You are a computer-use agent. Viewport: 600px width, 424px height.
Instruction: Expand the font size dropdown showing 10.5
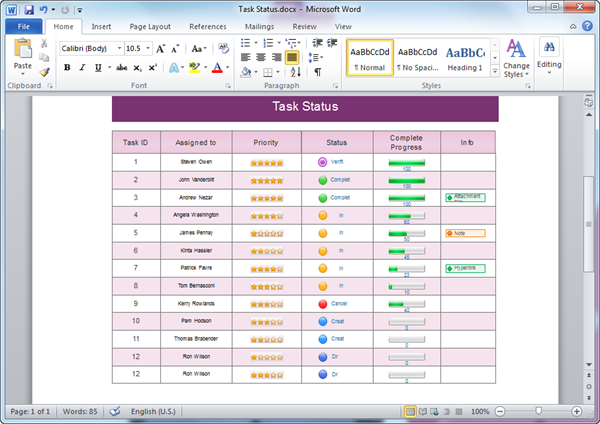click(147, 48)
